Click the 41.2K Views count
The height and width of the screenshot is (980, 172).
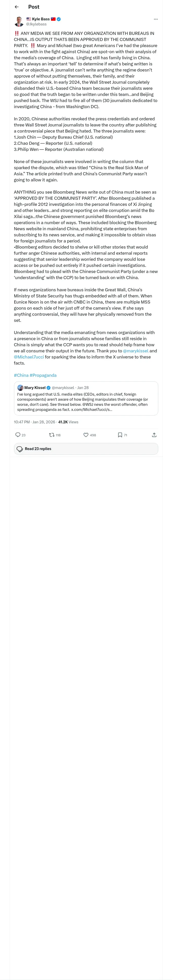68,422
